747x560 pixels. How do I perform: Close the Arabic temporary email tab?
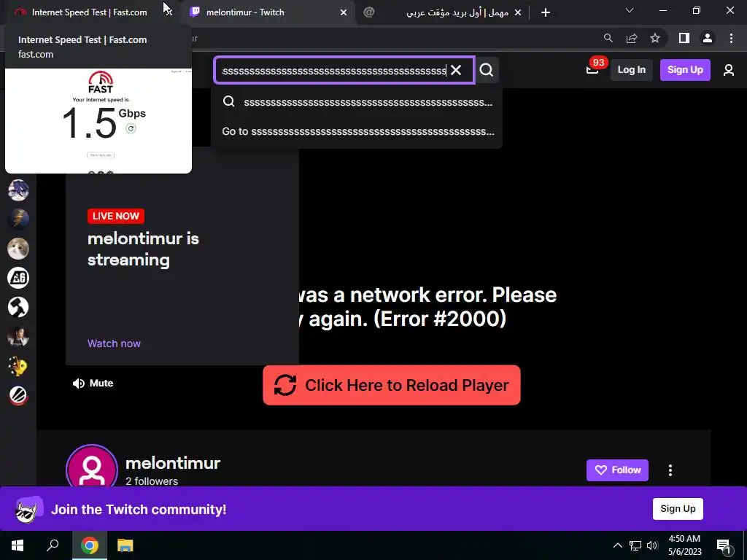[518, 12]
